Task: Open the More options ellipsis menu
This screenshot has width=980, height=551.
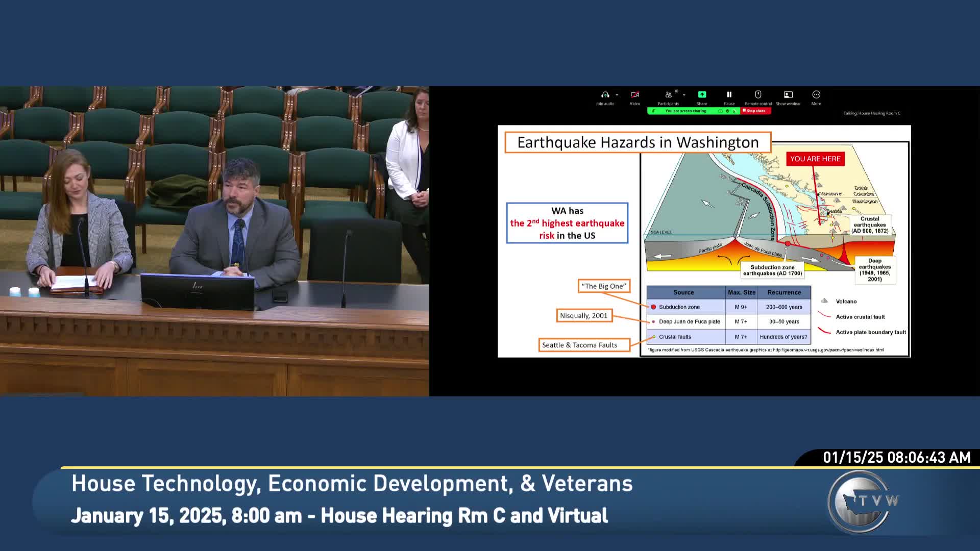Action: coord(816,94)
